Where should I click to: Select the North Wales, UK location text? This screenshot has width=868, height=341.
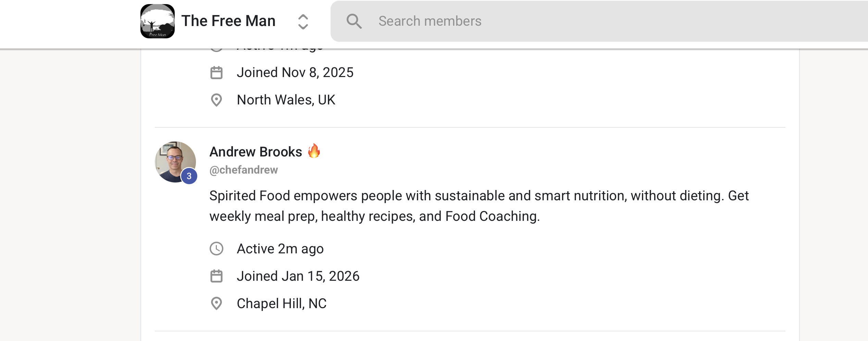286,100
